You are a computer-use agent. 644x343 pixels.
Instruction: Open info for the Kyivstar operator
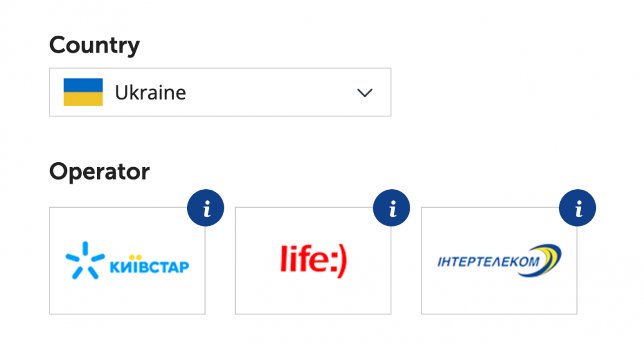click(x=205, y=208)
